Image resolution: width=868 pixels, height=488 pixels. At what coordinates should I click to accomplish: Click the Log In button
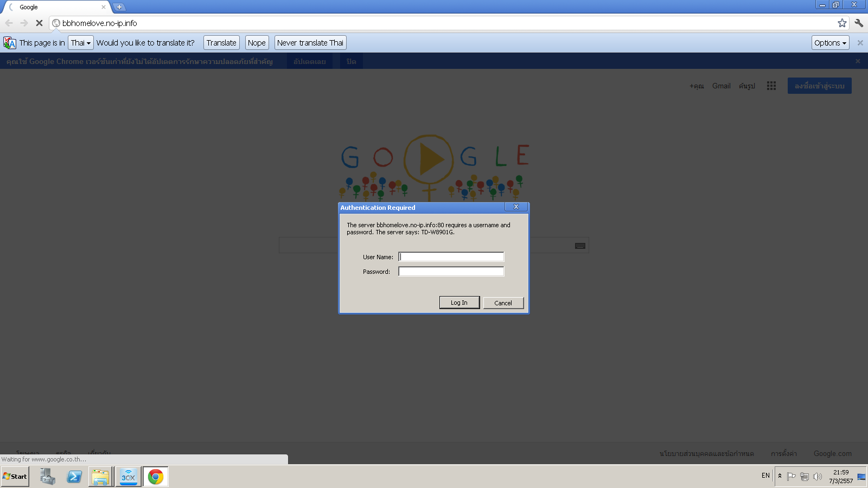(x=459, y=303)
